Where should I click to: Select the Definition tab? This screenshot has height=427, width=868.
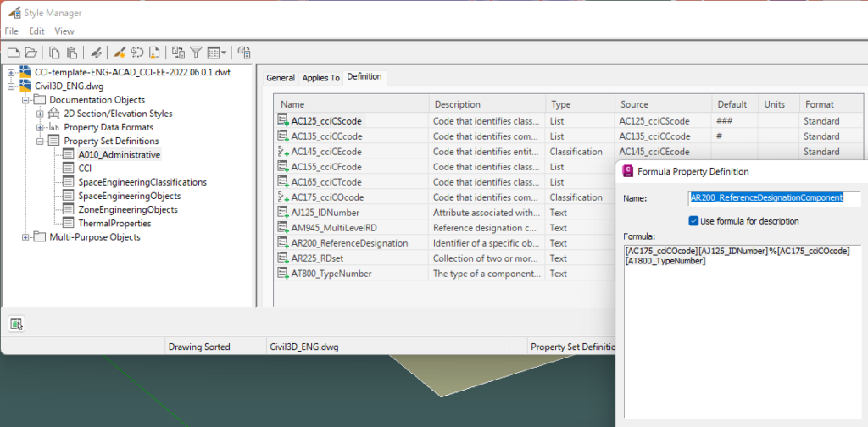pyautogui.click(x=364, y=77)
